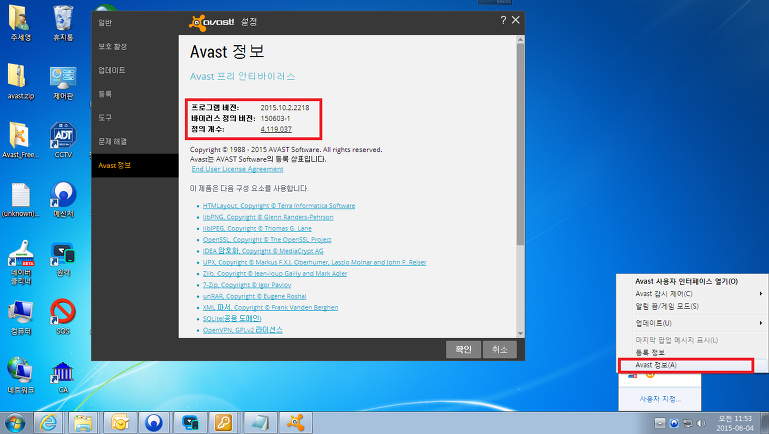
Task: Open File Explorer from the taskbar
Action: (x=83, y=423)
